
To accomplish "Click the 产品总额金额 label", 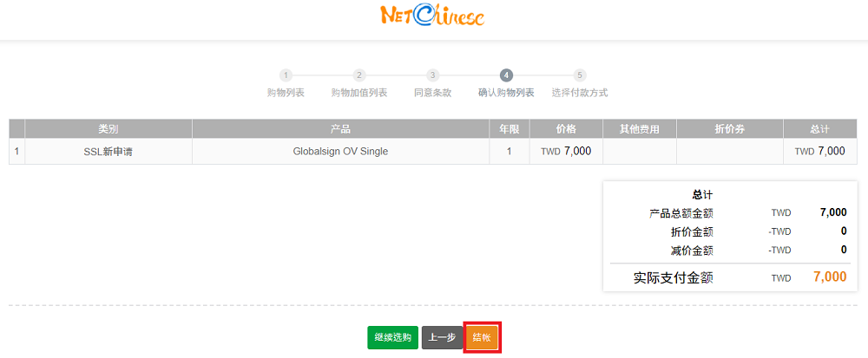I will (681, 212).
